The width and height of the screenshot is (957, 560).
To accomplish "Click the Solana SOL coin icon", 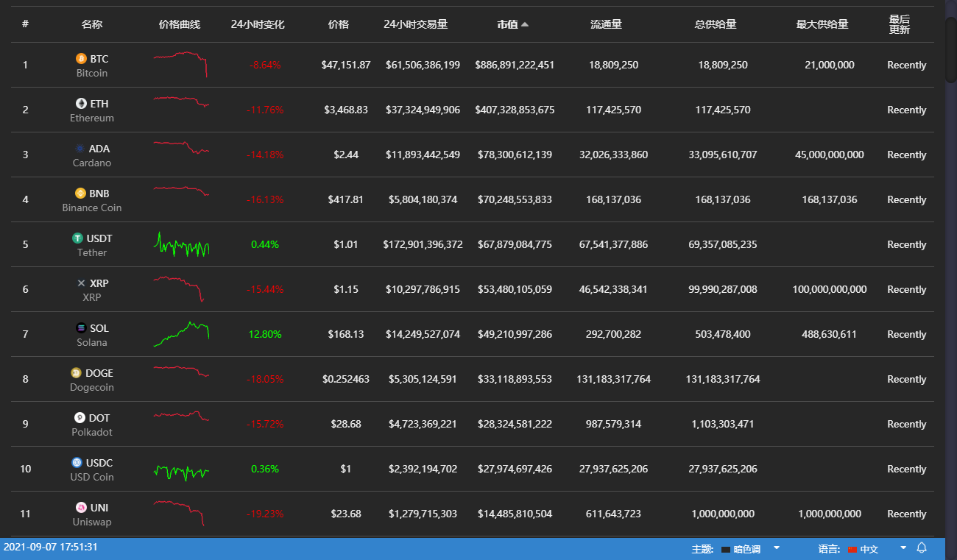I will pos(81,328).
